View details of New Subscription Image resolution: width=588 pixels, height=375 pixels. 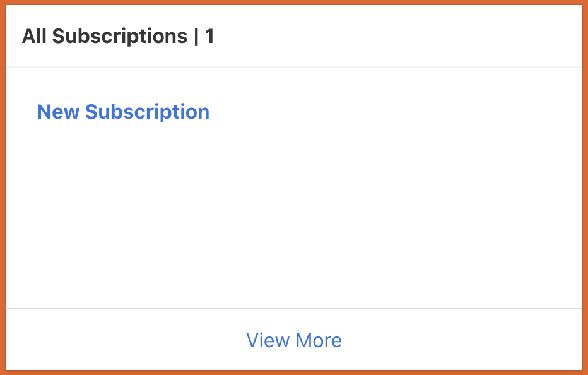tap(123, 112)
